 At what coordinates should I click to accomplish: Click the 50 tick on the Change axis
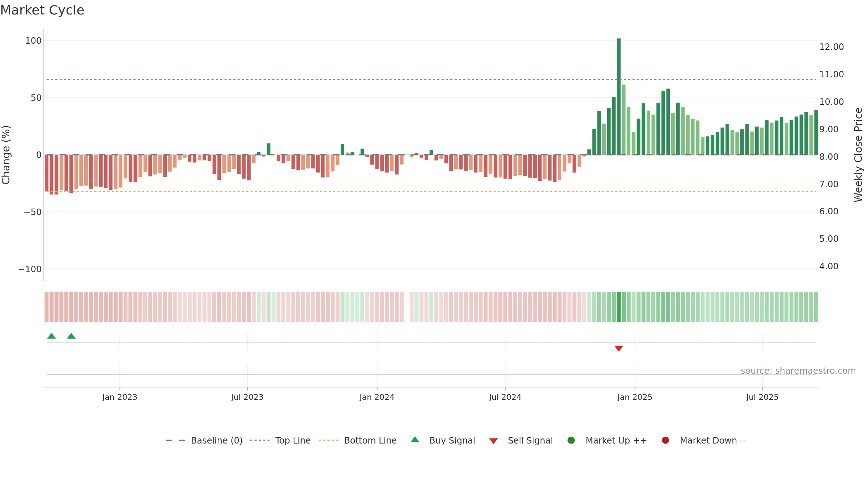[36, 98]
